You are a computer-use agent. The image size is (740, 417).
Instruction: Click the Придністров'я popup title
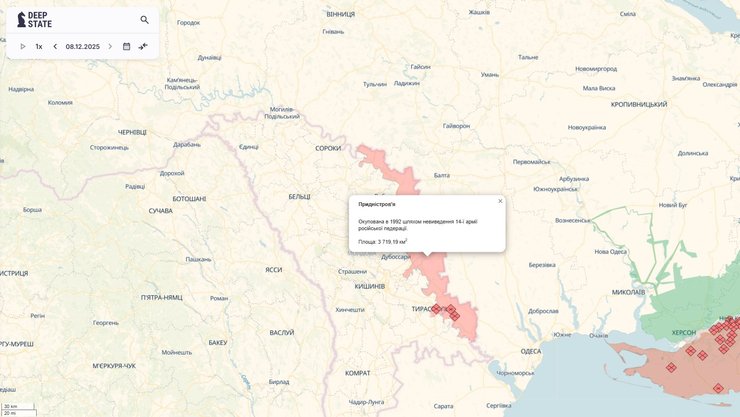[x=377, y=204]
